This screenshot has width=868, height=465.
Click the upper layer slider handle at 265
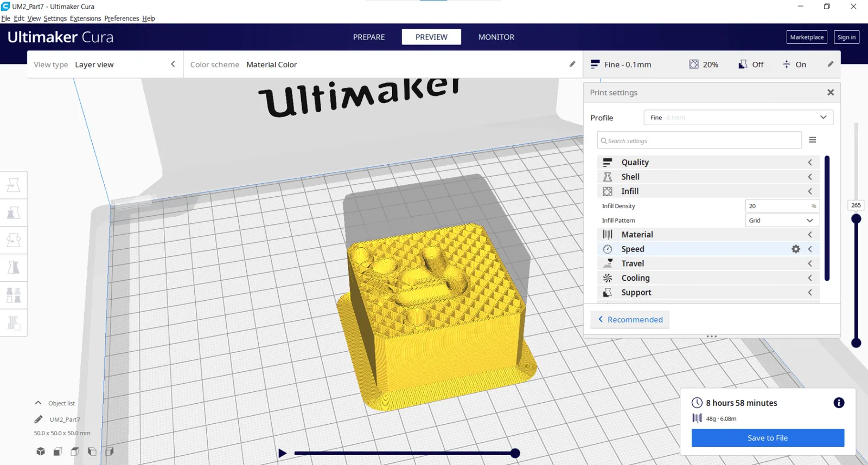(856, 218)
